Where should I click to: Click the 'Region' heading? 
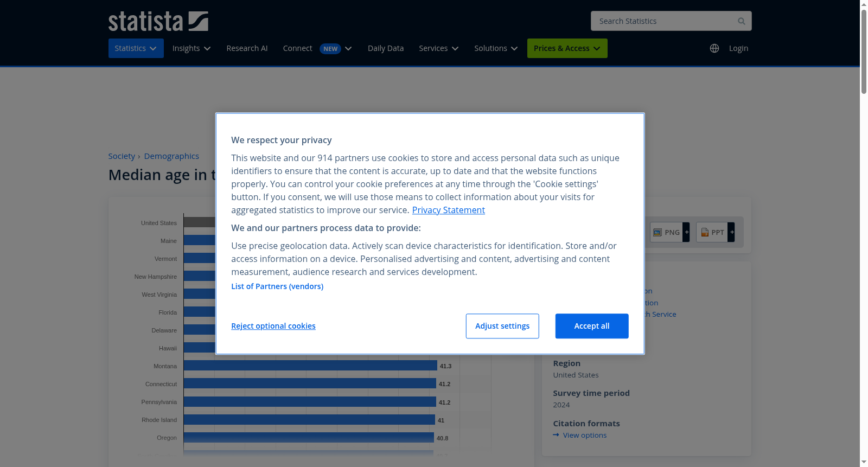click(566, 363)
